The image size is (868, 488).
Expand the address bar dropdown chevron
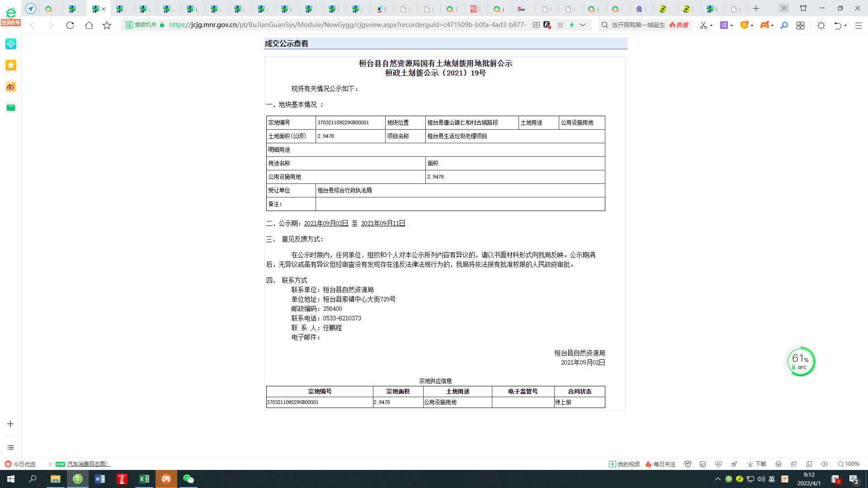point(583,25)
